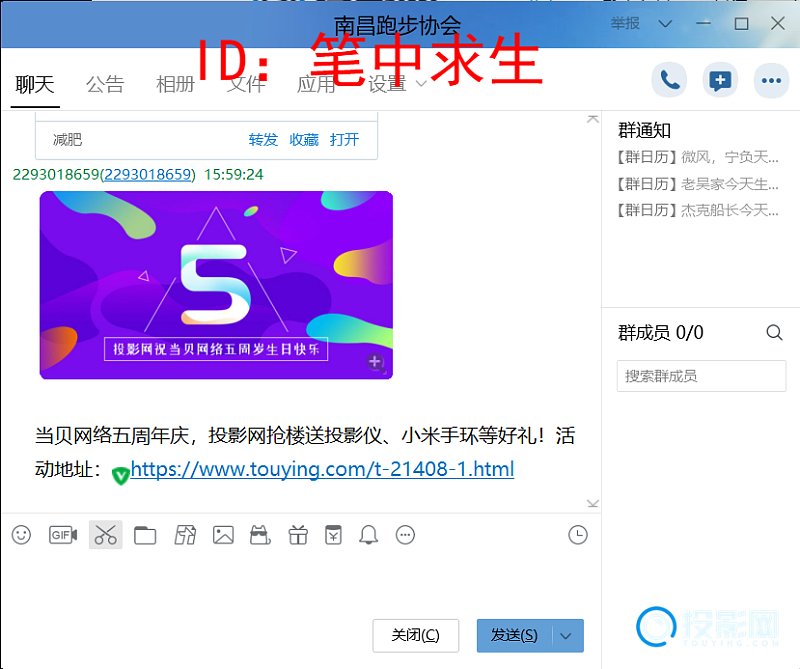Viewport: 800px width, 669px height.
Task: Click the purple 5th anniversary image
Action: (x=216, y=285)
